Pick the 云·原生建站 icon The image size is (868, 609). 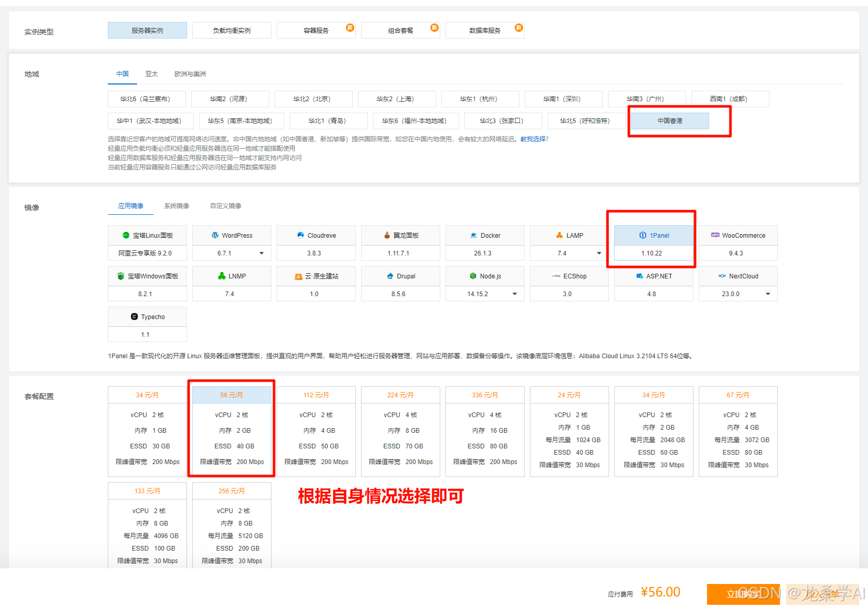[x=299, y=276]
